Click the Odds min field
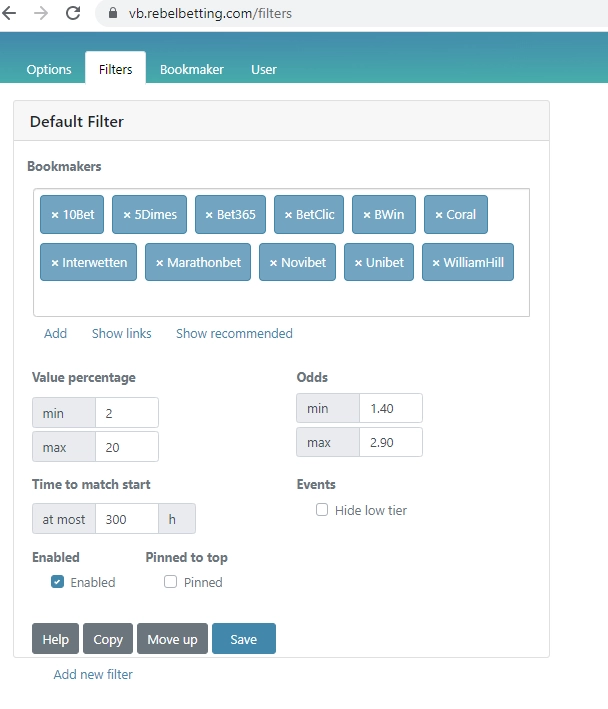The height and width of the screenshot is (709, 608). click(x=391, y=408)
